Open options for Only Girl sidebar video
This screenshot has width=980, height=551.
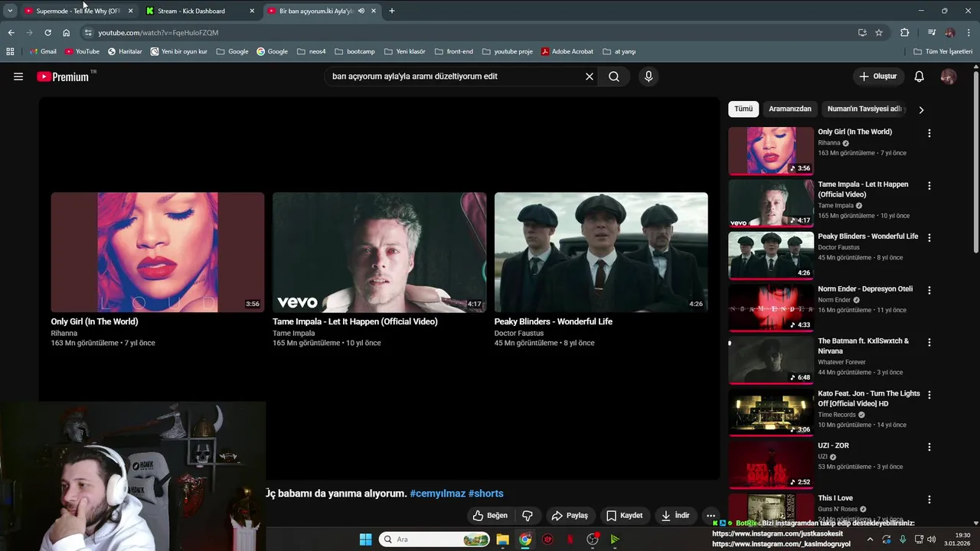click(x=929, y=133)
